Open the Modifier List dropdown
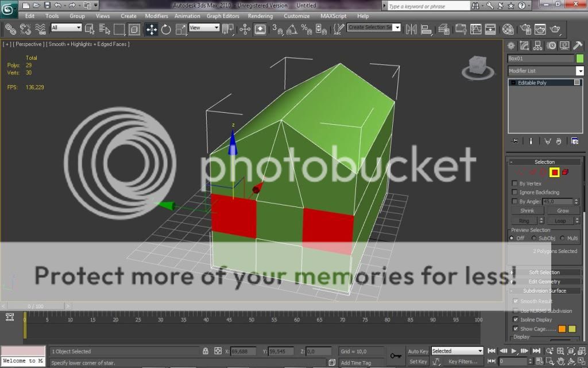The height and width of the screenshot is (368, 588). pos(579,70)
